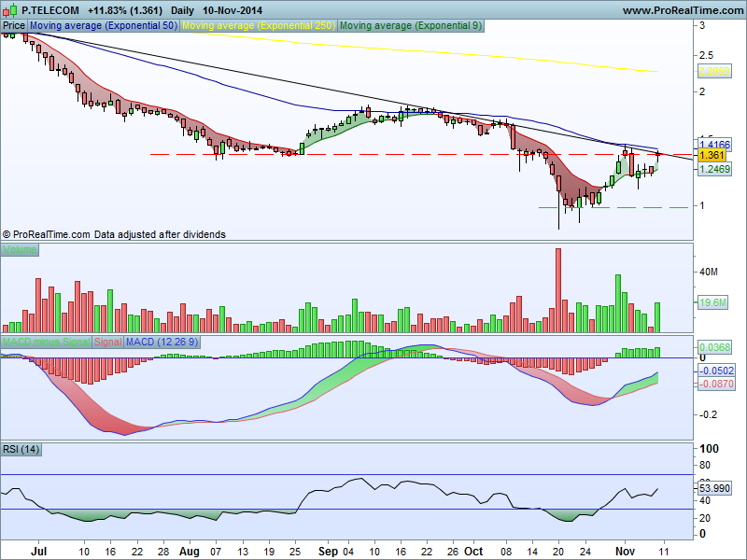Screen dimensions: 747x560
Task: Click the ProRealTime.com data adjusted notice
Action: [x=114, y=234]
